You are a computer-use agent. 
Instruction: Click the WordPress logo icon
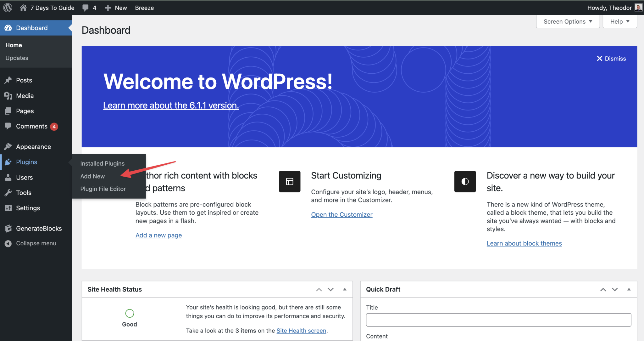[8, 8]
